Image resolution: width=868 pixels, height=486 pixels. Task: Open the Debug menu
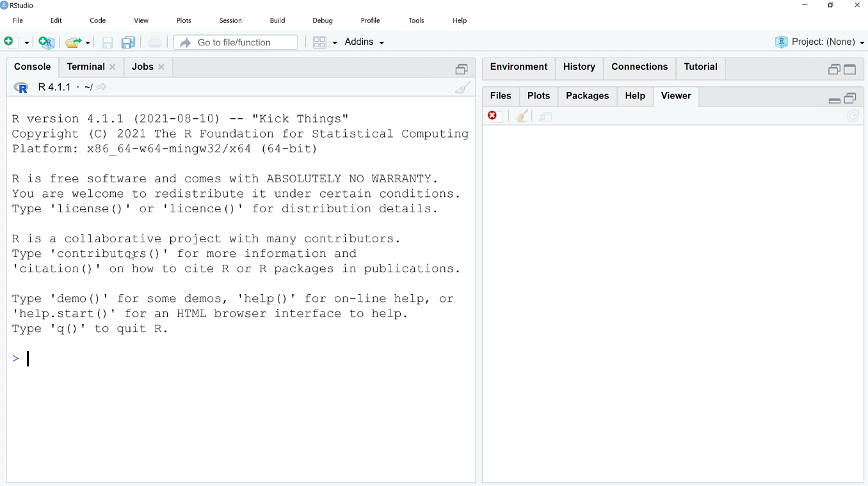pyautogui.click(x=323, y=20)
